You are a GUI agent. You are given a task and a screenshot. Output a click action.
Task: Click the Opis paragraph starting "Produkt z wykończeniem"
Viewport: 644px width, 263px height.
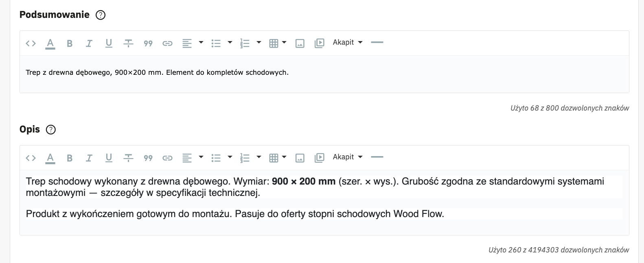pos(235,214)
